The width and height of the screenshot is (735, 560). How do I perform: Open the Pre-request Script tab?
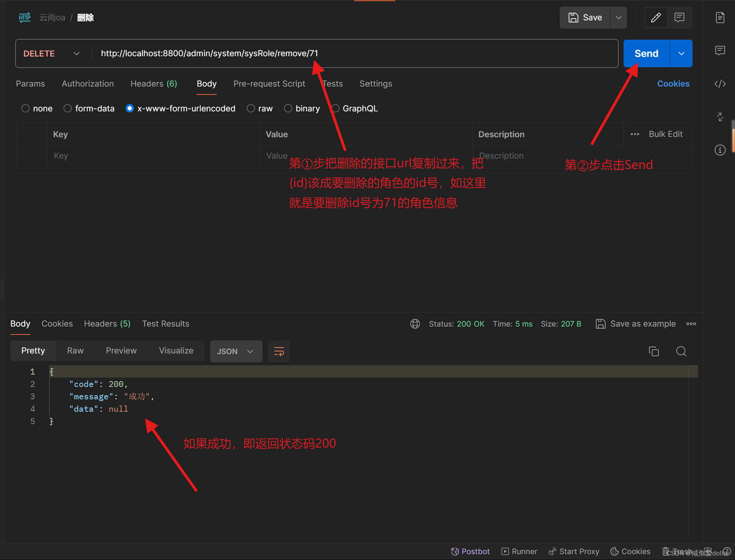pyautogui.click(x=269, y=84)
